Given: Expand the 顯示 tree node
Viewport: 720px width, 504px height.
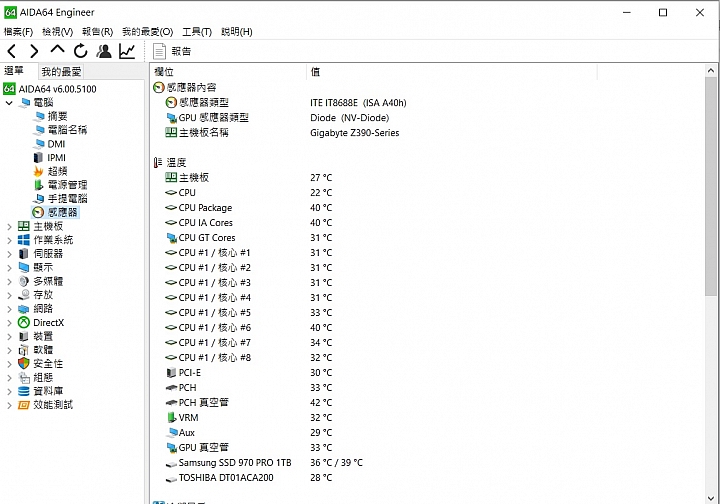Looking at the screenshot, I should (9, 268).
